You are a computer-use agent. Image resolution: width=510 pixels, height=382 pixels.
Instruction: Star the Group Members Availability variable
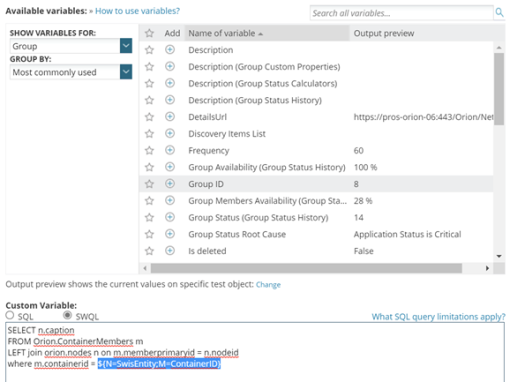click(x=149, y=201)
